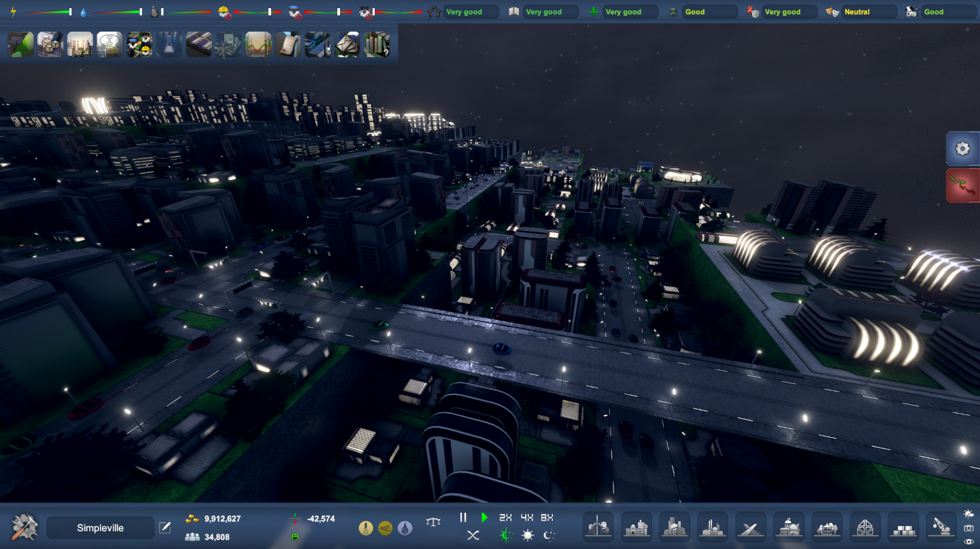The width and height of the screenshot is (980, 549).
Task: Click the camera screenshot icon
Action: (x=969, y=528)
